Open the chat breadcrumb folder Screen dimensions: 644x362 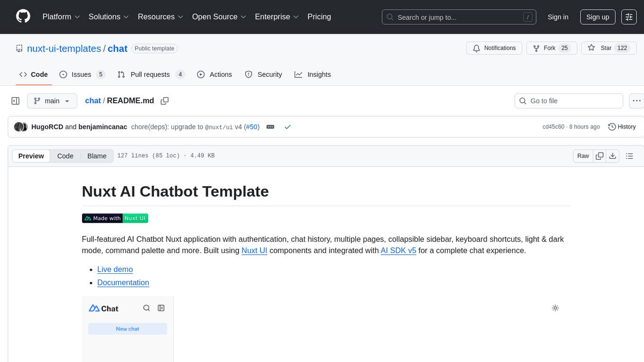coord(93,100)
